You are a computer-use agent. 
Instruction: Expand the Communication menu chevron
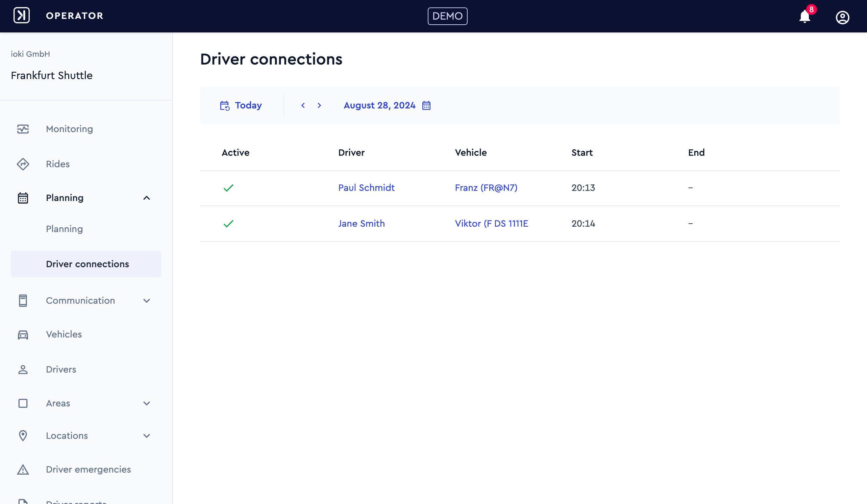tap(147, 301)
